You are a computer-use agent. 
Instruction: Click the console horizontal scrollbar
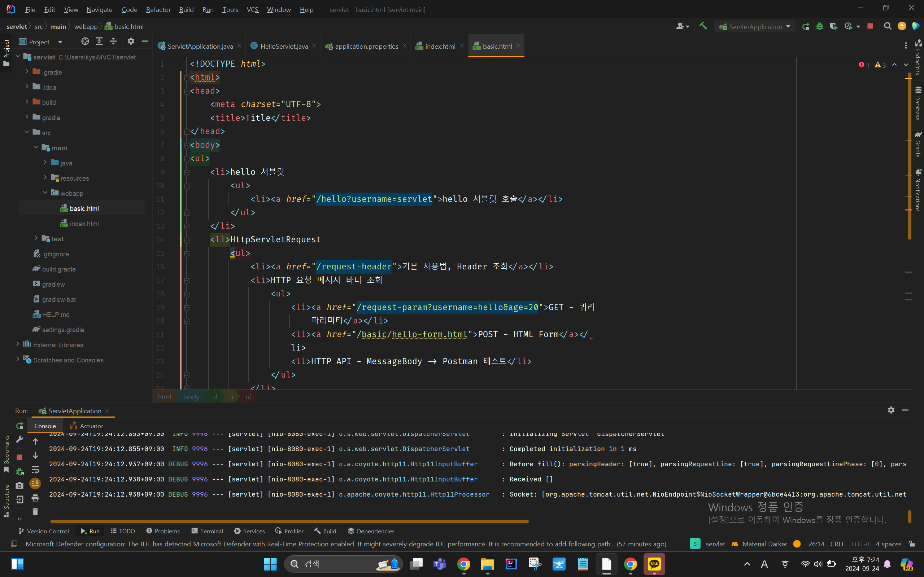click(x=289, y=521)
